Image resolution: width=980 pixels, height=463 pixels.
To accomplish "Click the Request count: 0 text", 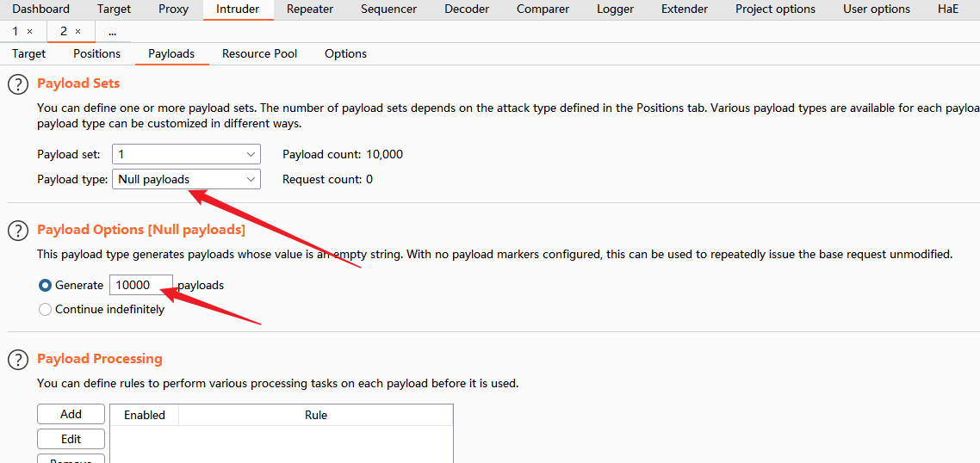I will (x=327, y=179).
